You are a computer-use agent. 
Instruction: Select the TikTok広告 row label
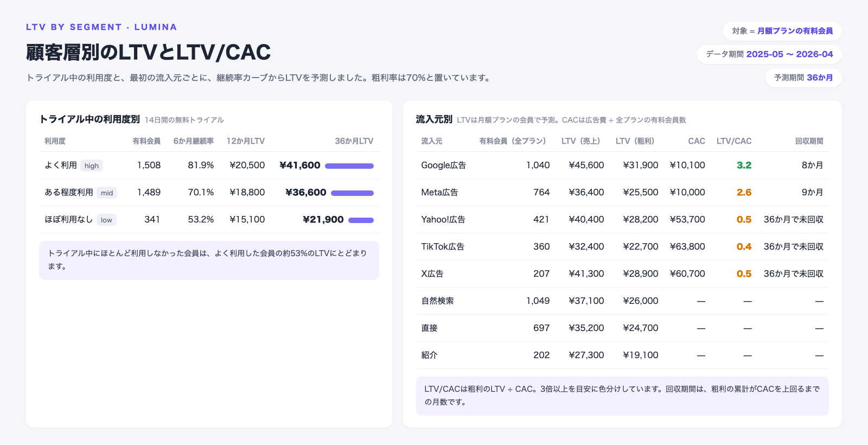443,246
